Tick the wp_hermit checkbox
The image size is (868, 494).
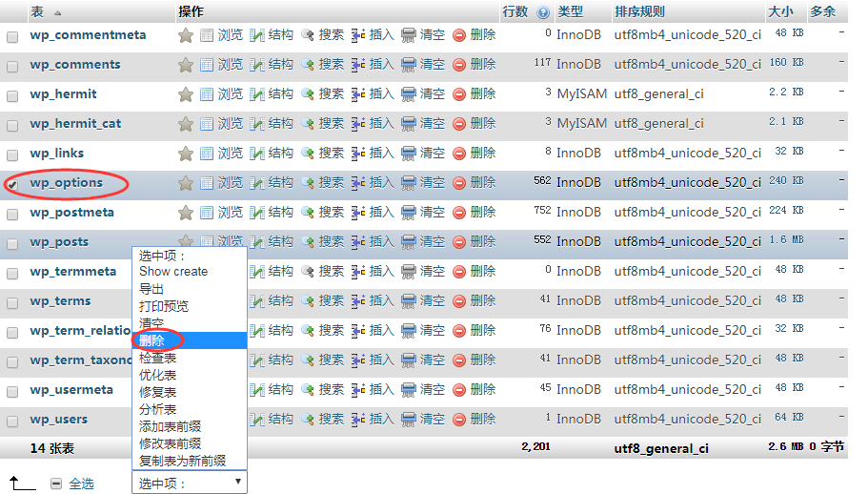(12, 96)
